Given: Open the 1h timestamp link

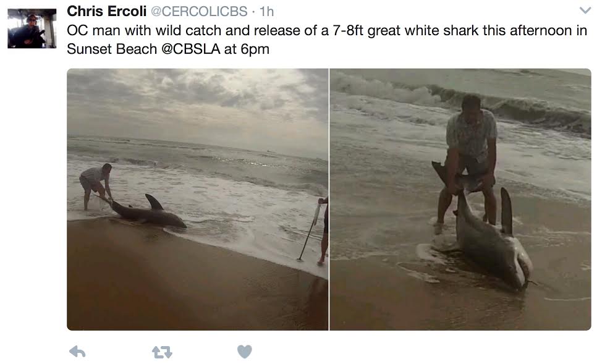Looking at the screenshot, I should pos(266,11).
